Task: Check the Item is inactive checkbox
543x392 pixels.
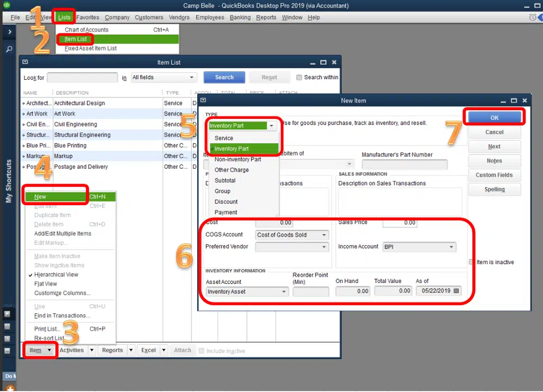Action: [x=471, y=262]
